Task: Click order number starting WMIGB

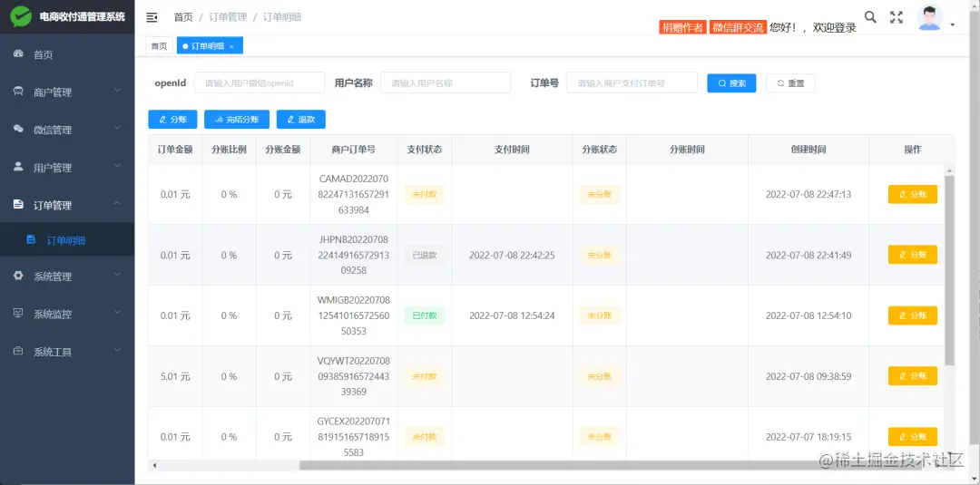Action: (x=354, y=315)
